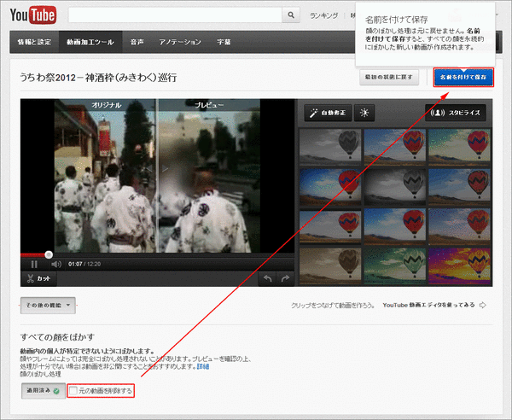
Task: Switch to the 情報と設定 tab
Action: pos(34,42)
